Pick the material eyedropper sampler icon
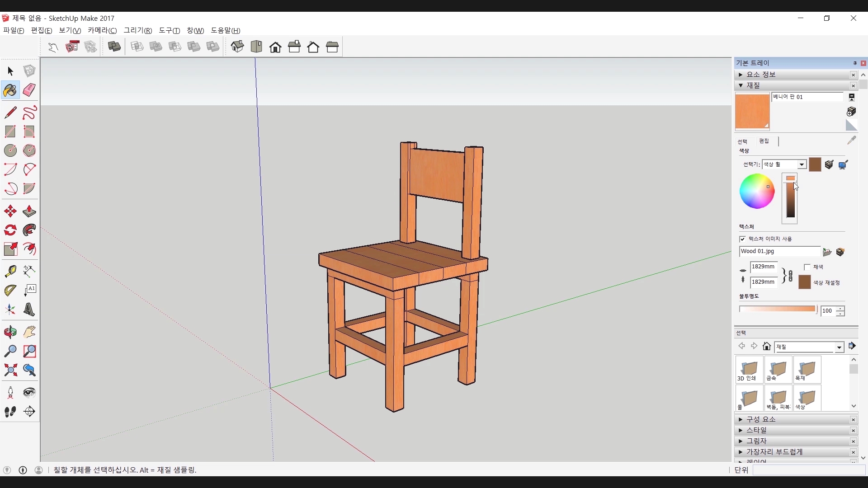868x488 pixels. 851,141
